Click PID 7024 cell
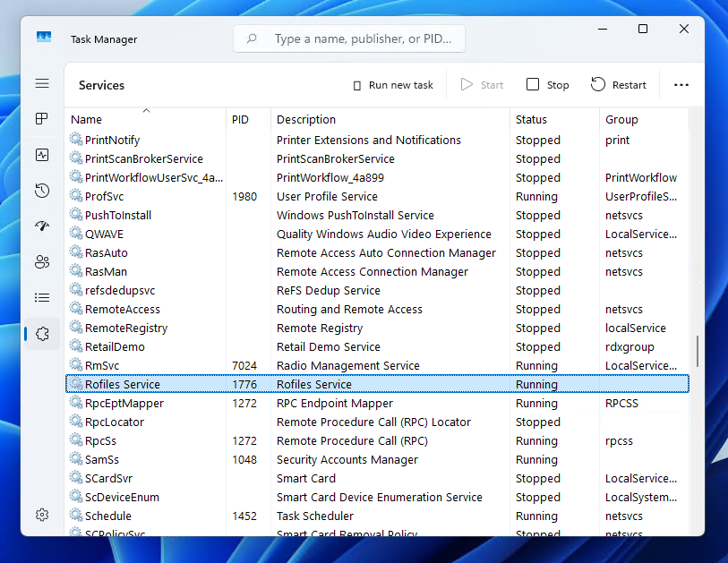This screenshot has height=563, width=728. (244, 366)
